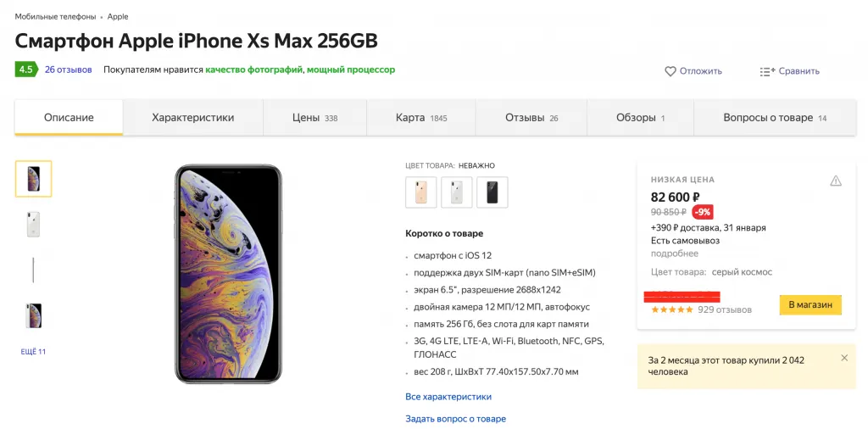Click the heart icon to save the item
The image size is (868, 429).
(670, 71)
